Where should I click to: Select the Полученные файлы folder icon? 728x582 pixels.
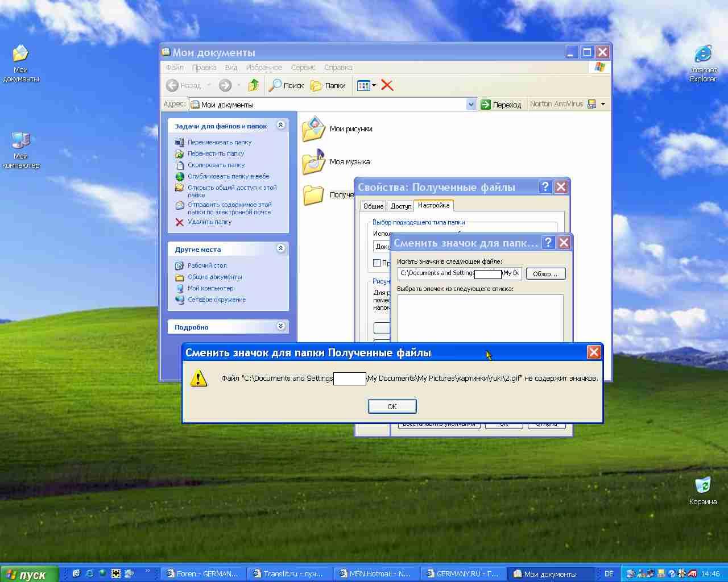313,194
